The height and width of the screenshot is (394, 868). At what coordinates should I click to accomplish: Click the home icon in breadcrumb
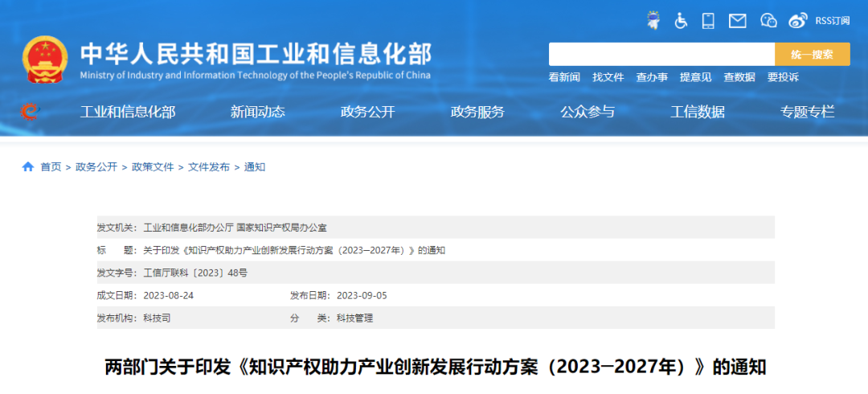27,166
